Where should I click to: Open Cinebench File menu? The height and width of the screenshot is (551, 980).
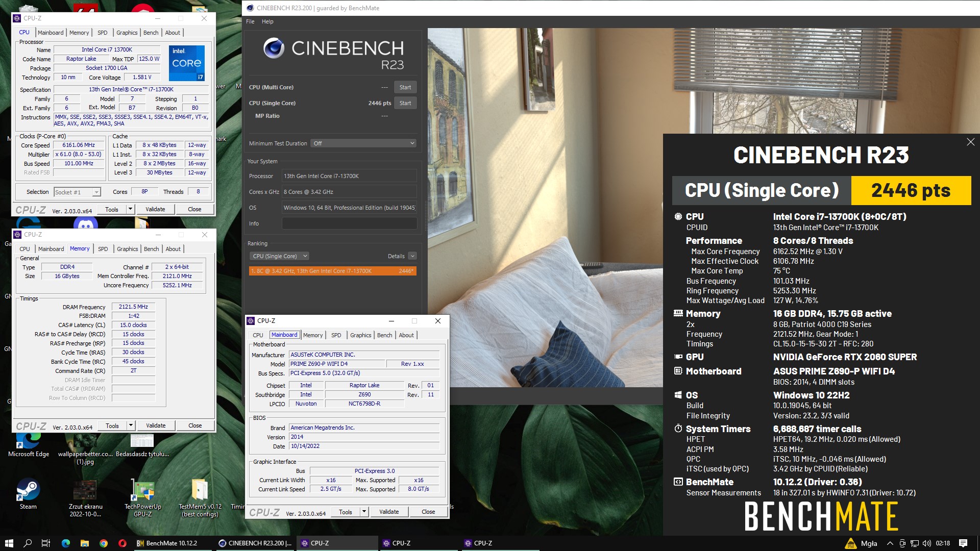250,21
